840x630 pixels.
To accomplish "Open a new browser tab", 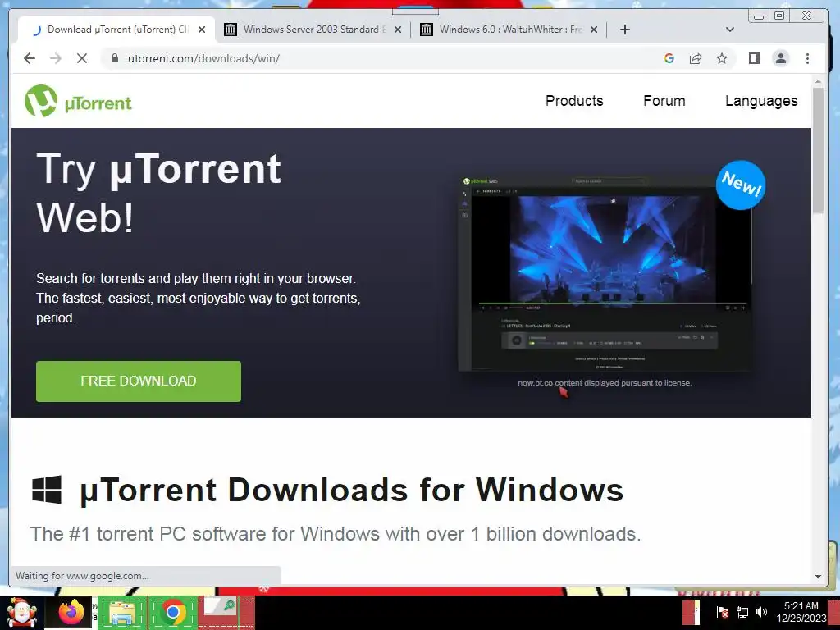I will point(624,30).
